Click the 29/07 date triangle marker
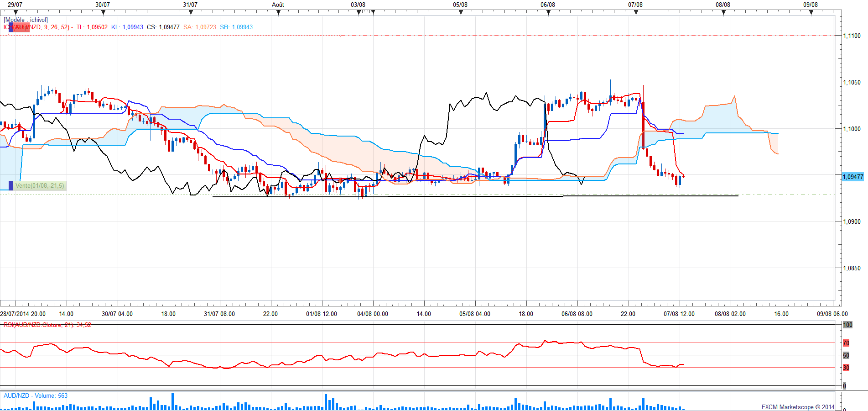 [x=16, y=12]
